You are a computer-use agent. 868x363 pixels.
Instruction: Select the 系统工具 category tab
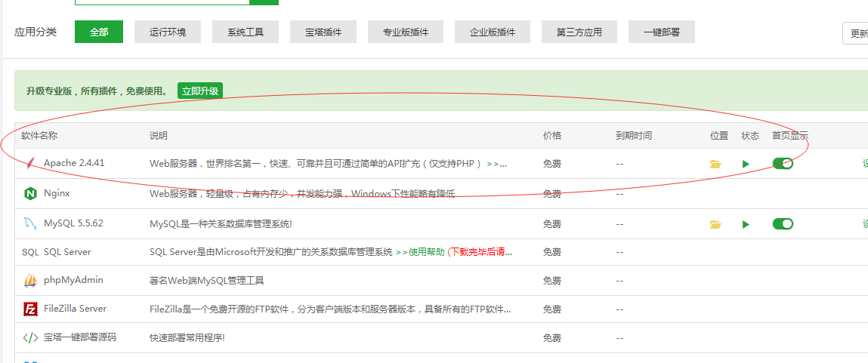coord(246,32)
